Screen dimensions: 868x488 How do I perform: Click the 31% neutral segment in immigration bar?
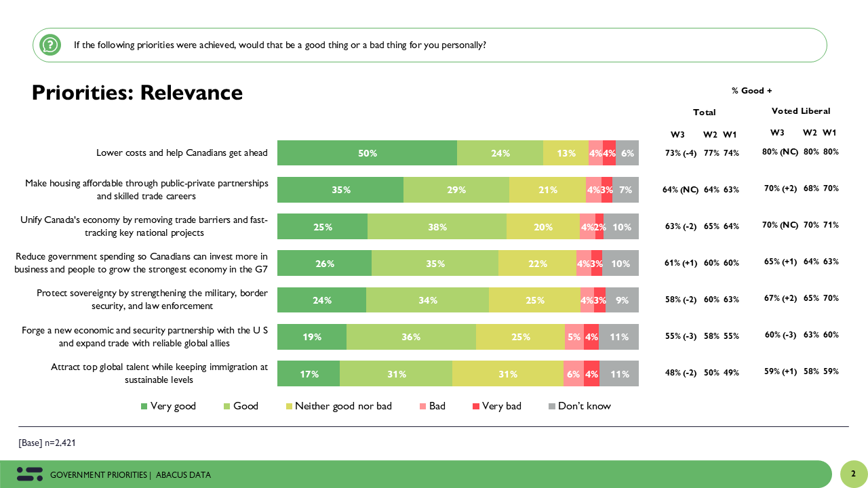[507, 373]
